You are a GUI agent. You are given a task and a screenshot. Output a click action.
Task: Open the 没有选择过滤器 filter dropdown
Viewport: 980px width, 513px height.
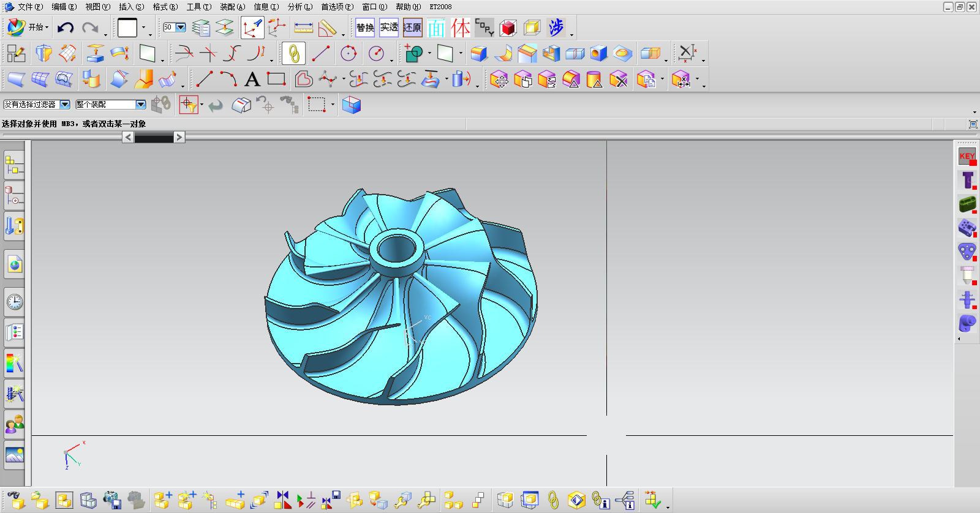point(64,105)
